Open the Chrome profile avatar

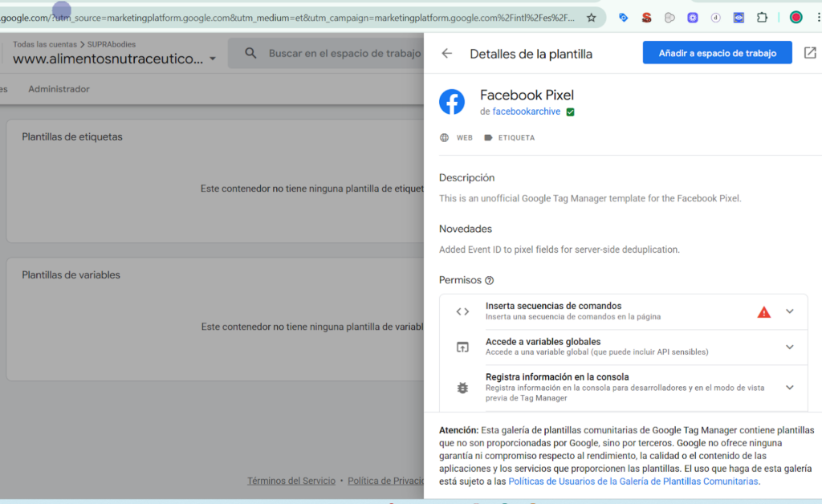click(x=796, y=17)
